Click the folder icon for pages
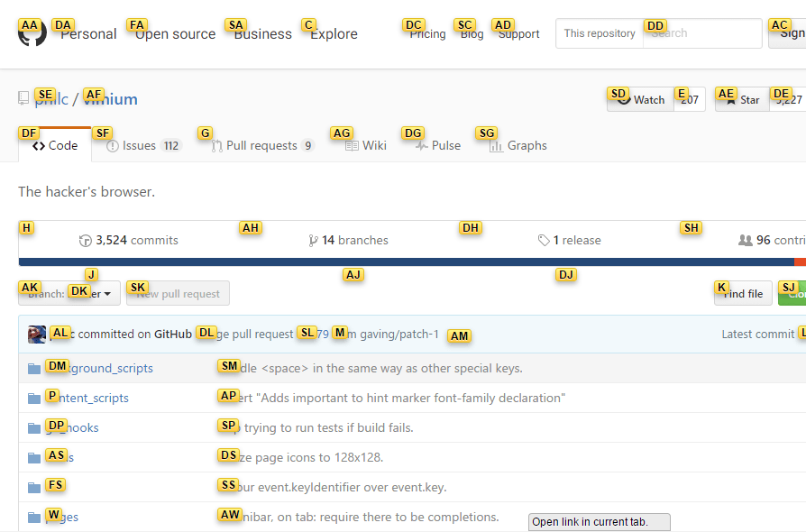The height and width of the screenshot is (532, 806). [x=34, y=518]
